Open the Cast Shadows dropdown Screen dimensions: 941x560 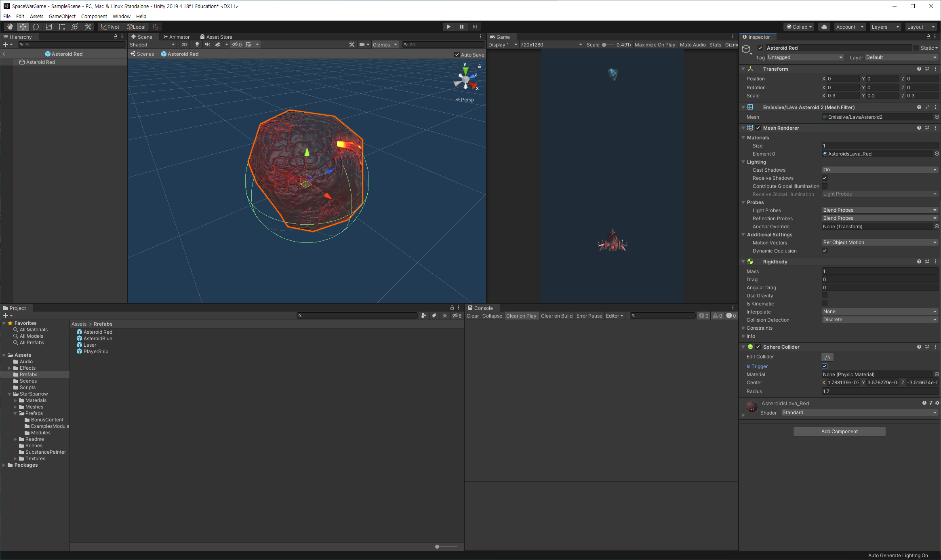pyautogui.click(x=880, y=170)
